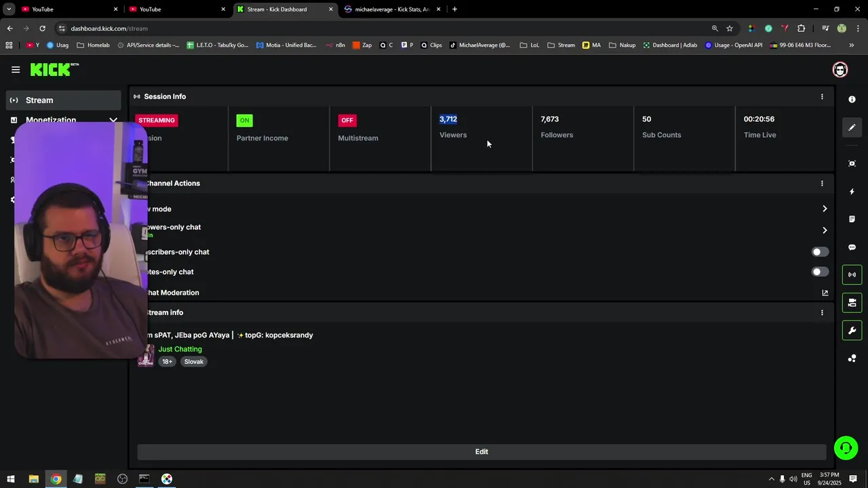The width and height of the screenshot is (868, 488).
Task: Click the pencil edit icon in right sidebar
Action: click(x=852, y=127)
